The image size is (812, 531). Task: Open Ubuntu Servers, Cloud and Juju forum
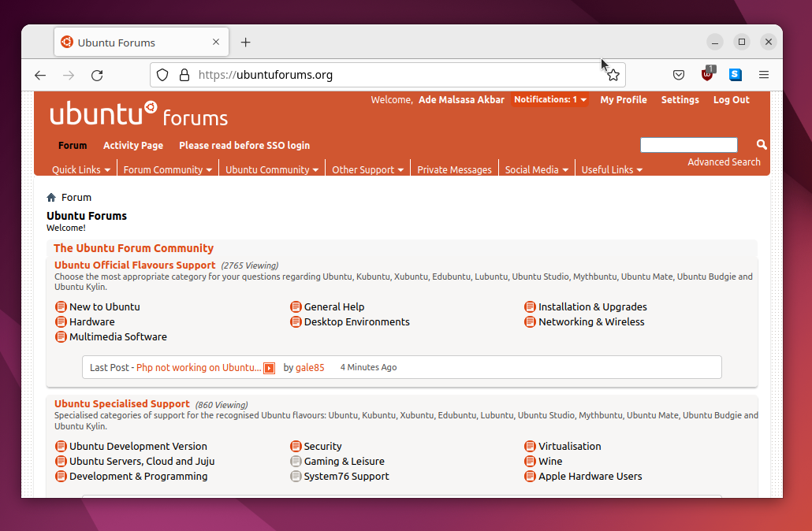[x=142, y=461]
